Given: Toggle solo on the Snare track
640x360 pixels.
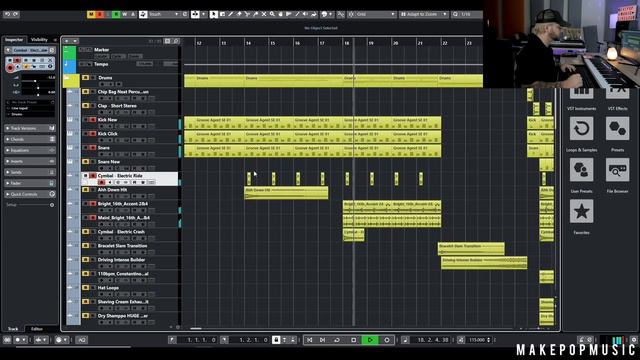Looking at the screenshot, I should pos(93,148).
